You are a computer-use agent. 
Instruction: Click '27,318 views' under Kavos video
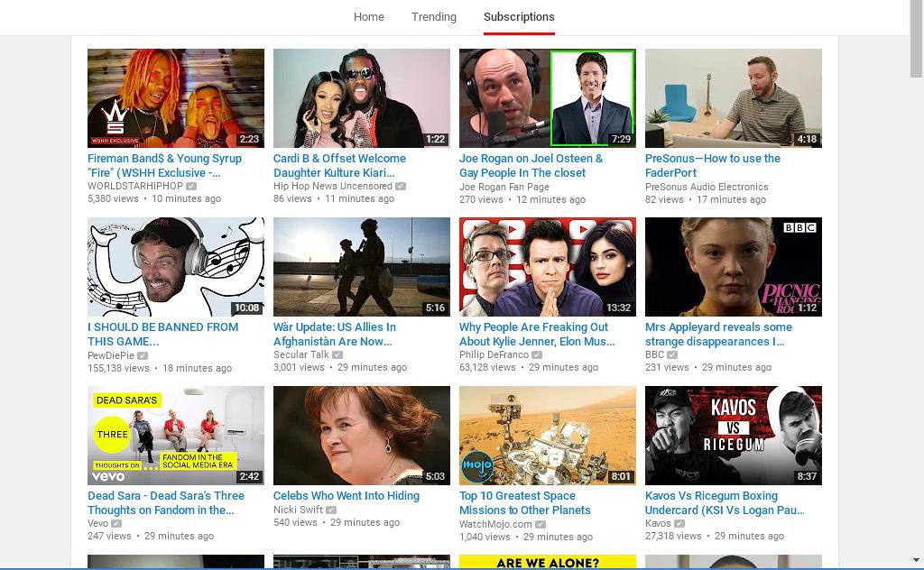click(x=673, y=536)
